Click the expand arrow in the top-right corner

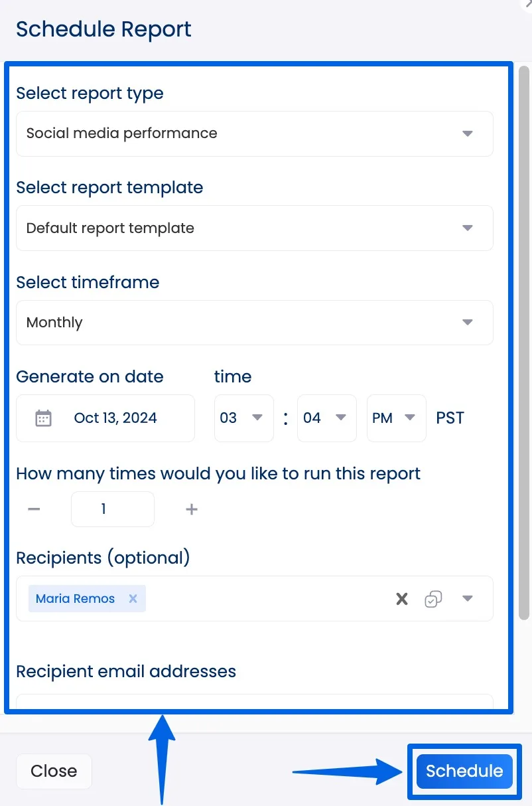526,5
